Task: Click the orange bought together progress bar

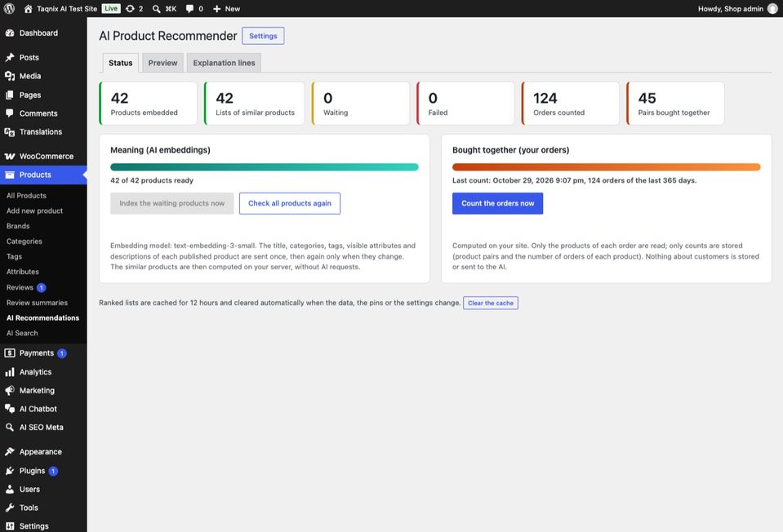Action: (x=606, y=167)
